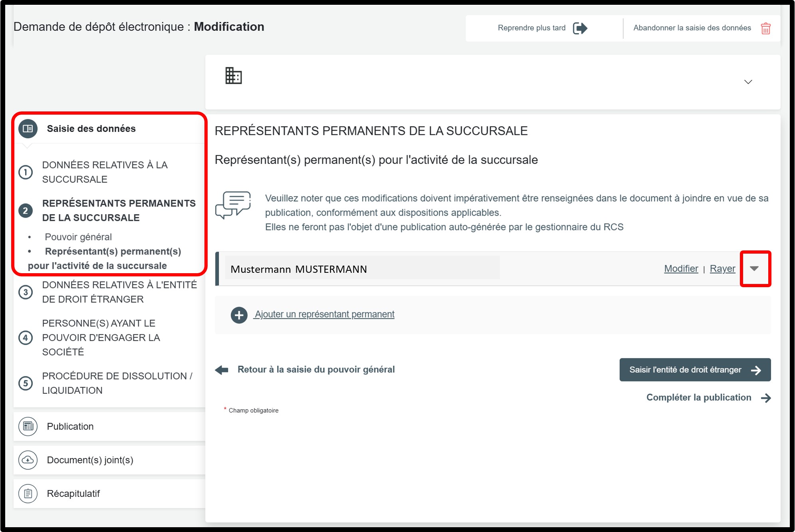
Task: Open step 1 Données relatives à la succursale
Action: [105, 172]
